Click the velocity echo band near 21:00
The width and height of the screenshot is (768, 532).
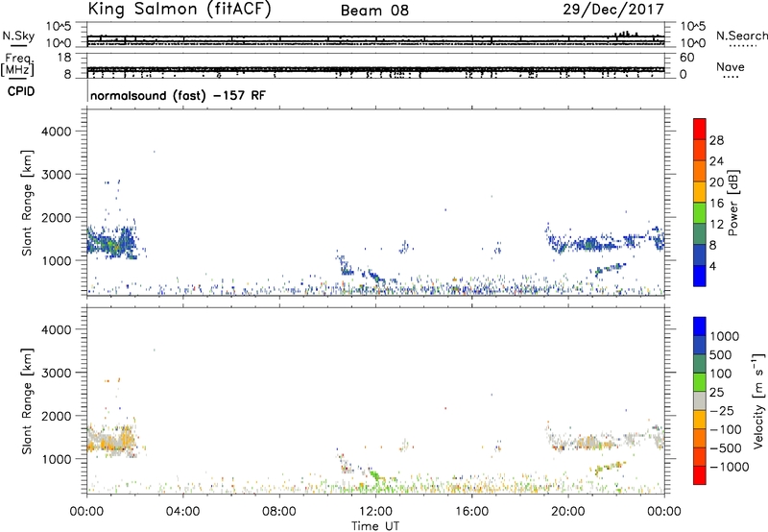(589, 442)
